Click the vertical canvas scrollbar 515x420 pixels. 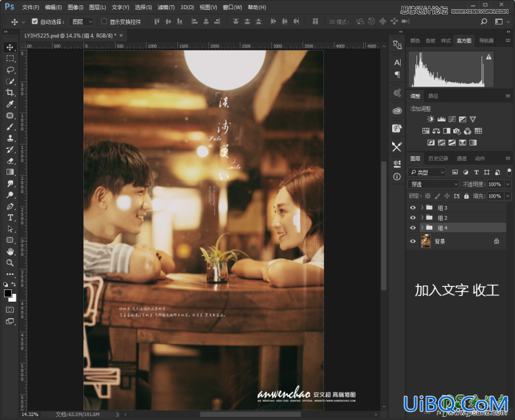click(384, 226)
